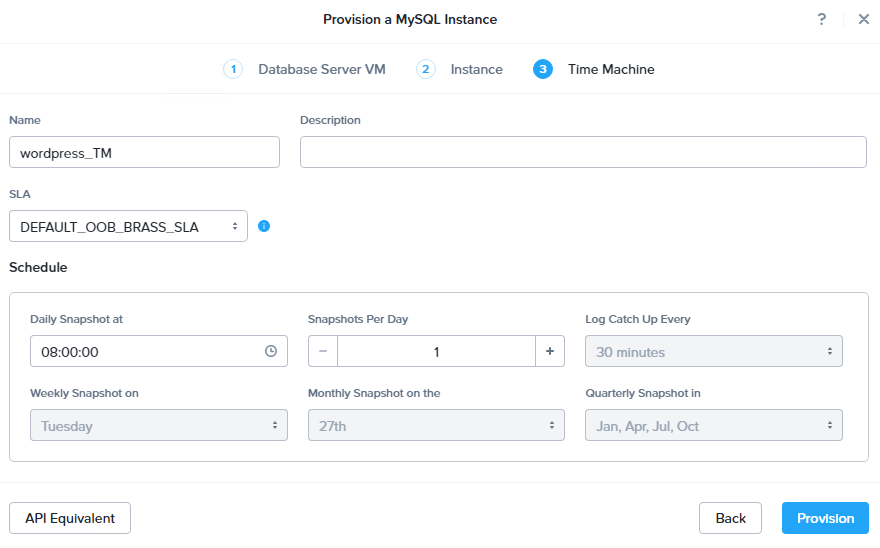Screen dimensions: 880x548
Task: Open the SLA dropdown
Action: 128,227
